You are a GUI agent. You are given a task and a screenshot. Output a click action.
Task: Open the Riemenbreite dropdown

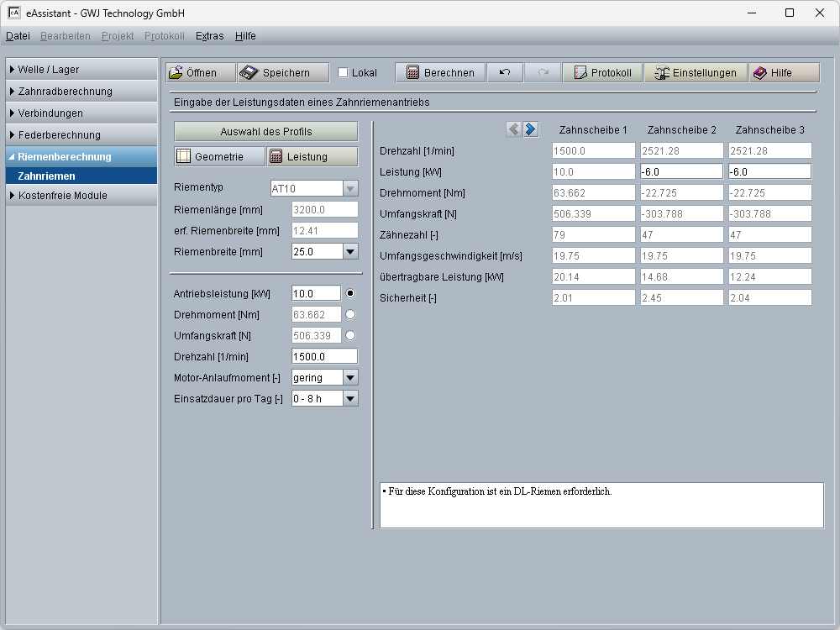tap(350, 251)
